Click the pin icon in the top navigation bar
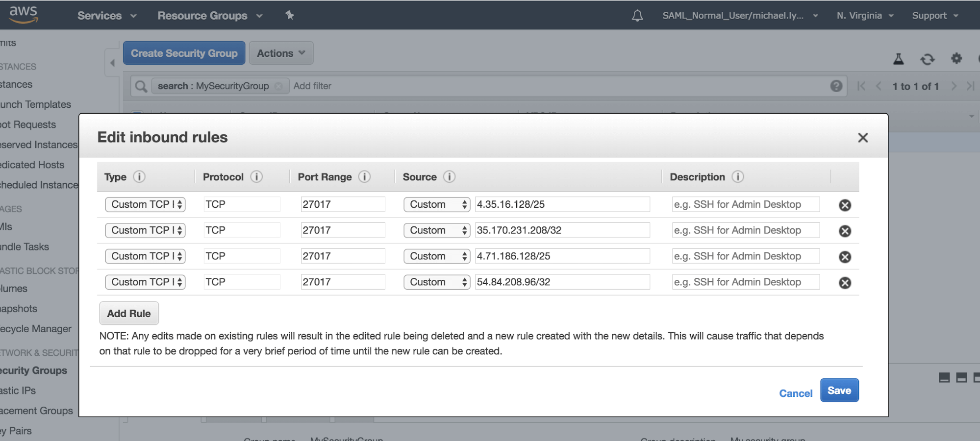 [290, 15]
